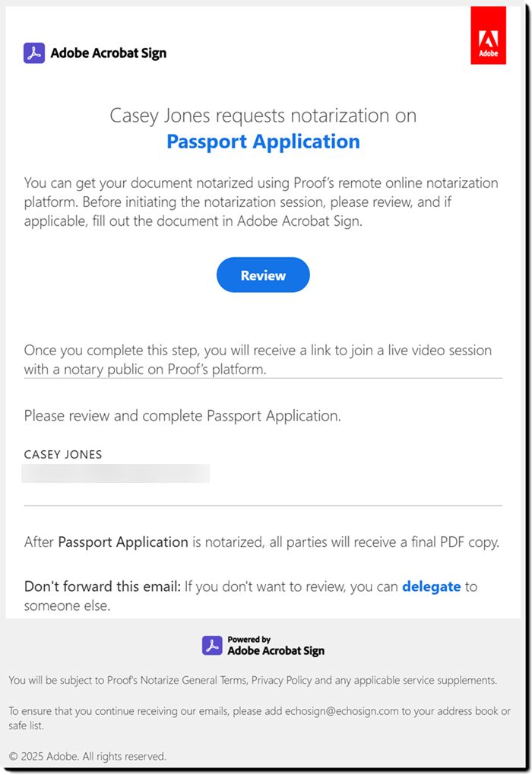Click the footer Acrobat Sign purple icon

(212, 646)
